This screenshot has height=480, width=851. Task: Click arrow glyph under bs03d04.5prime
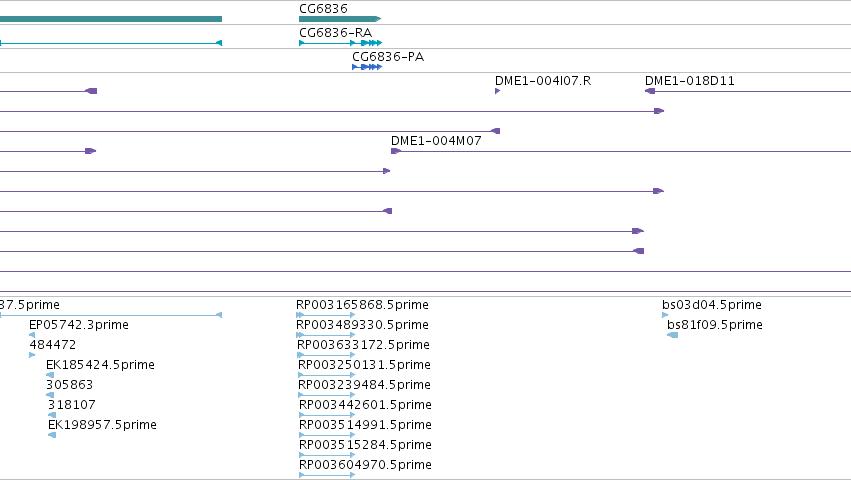[x=665, y=315]
